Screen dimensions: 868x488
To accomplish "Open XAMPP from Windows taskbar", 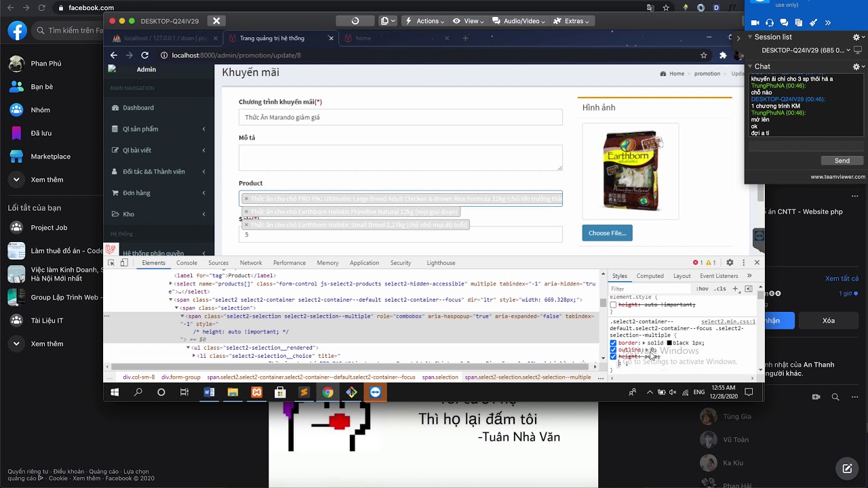I will click(x=256, y=392).
